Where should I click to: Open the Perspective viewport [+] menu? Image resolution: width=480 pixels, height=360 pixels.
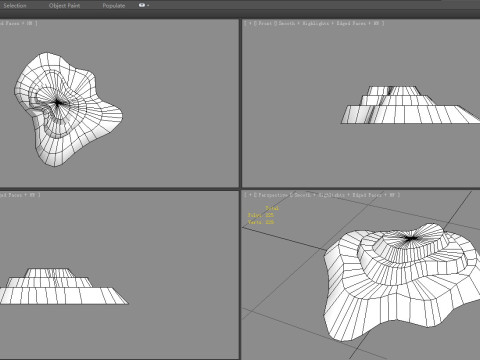click(250, 195)
